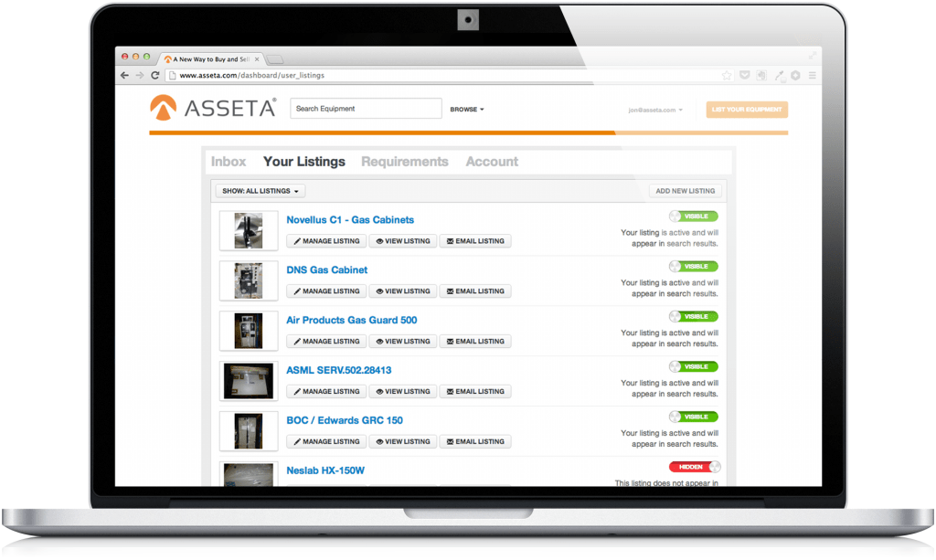The image size is (936, 560).
Task: Click the address bar URL
Action: tap(252, 75)
